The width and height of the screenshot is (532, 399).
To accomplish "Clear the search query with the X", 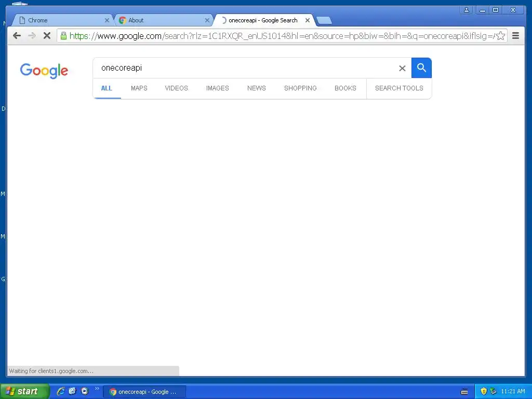I will [x=402, y=68].
